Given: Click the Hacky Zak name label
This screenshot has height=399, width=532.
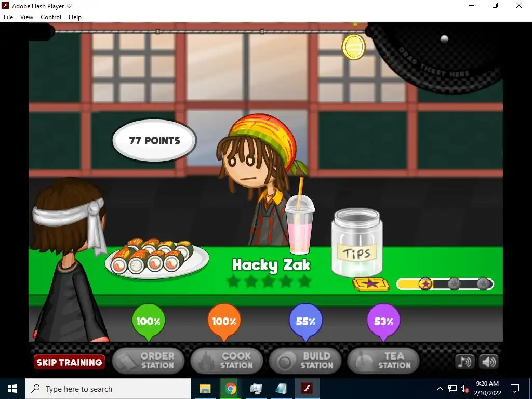Looking at the screenshot, I should click(x=271, y=265).
